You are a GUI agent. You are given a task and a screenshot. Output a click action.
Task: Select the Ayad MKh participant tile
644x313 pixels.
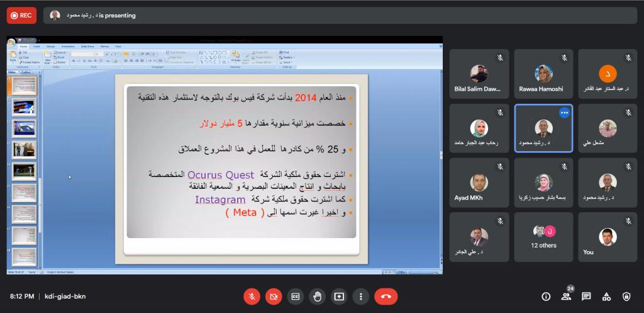478,183
